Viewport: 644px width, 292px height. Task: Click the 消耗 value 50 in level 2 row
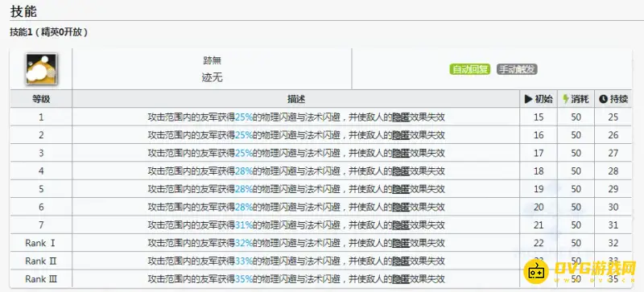[576, 135]
